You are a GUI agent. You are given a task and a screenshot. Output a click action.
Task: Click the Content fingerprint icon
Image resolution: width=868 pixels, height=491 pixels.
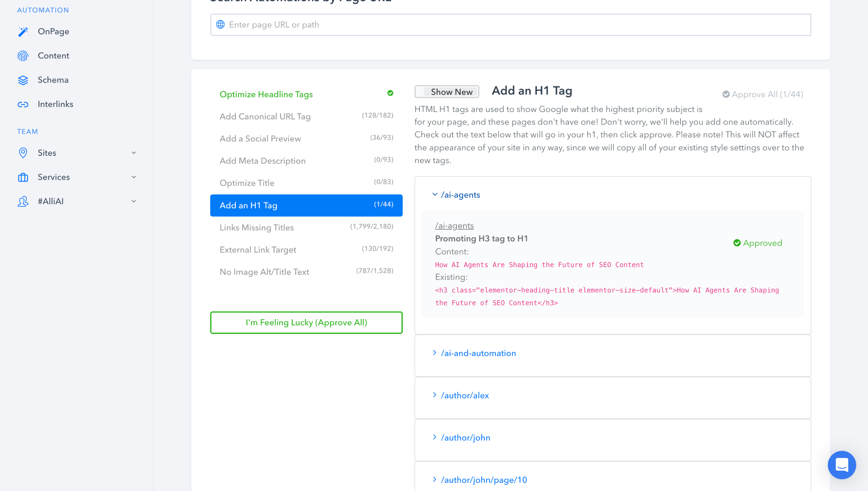coord(23,56)
